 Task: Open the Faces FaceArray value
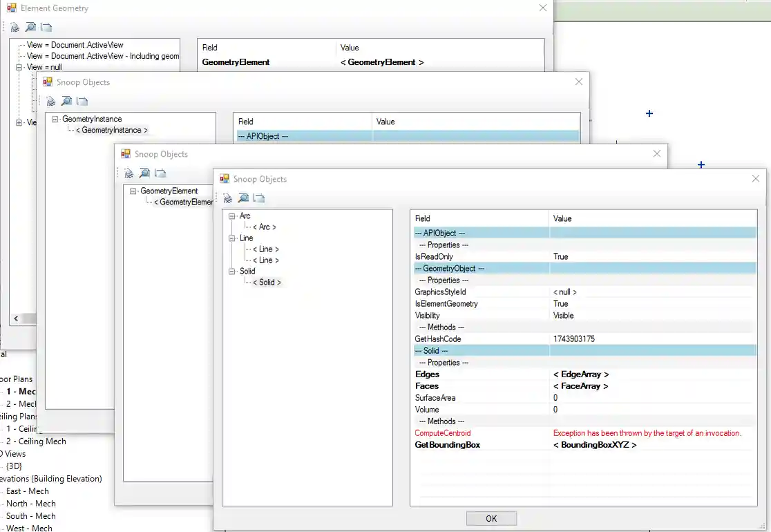click(580, 386)
